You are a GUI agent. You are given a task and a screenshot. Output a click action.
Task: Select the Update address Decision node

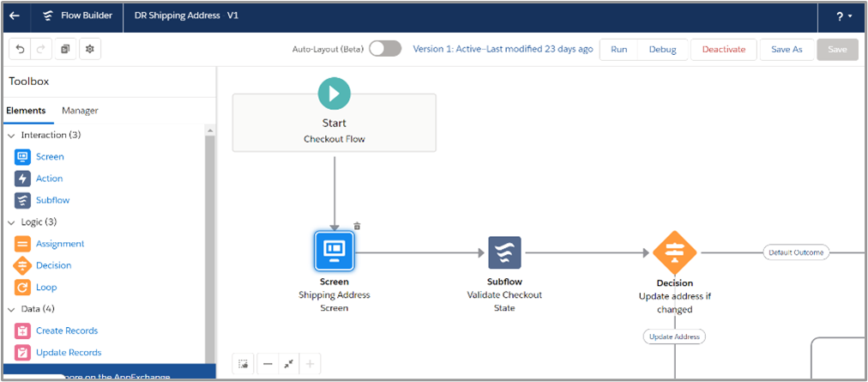pos(674,253)
